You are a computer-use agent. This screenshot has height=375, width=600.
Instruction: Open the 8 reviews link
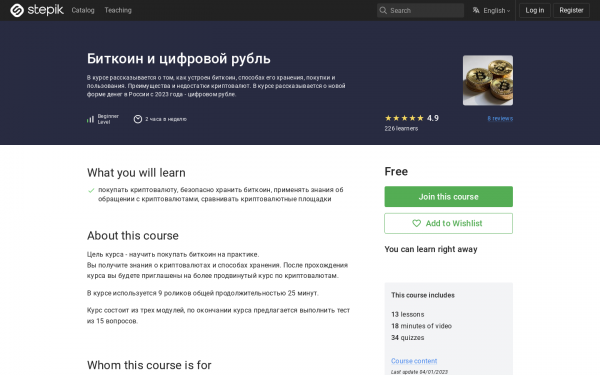click(x=500, y=118)
